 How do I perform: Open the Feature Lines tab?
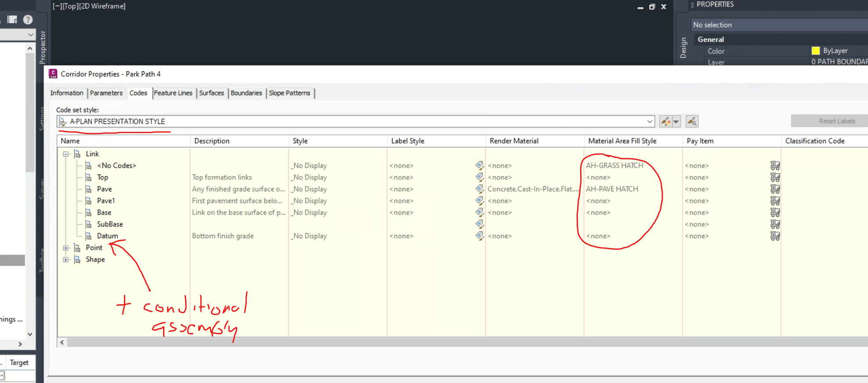173,93
